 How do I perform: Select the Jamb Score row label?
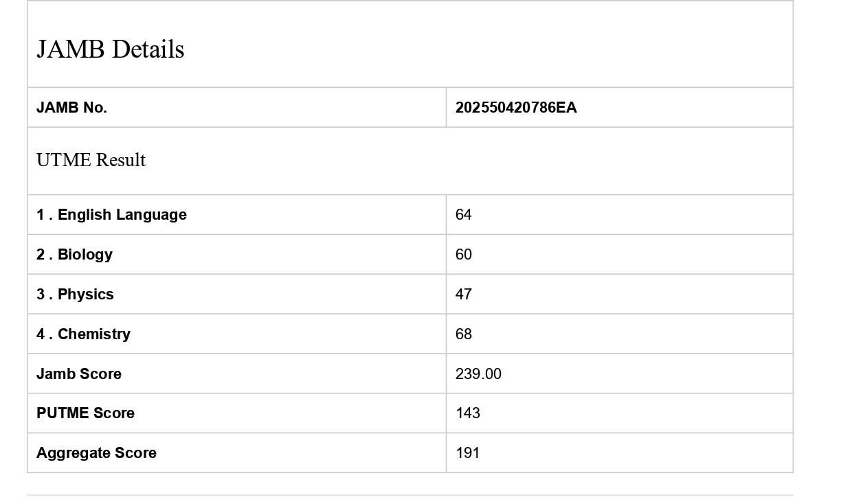(79, 374)
